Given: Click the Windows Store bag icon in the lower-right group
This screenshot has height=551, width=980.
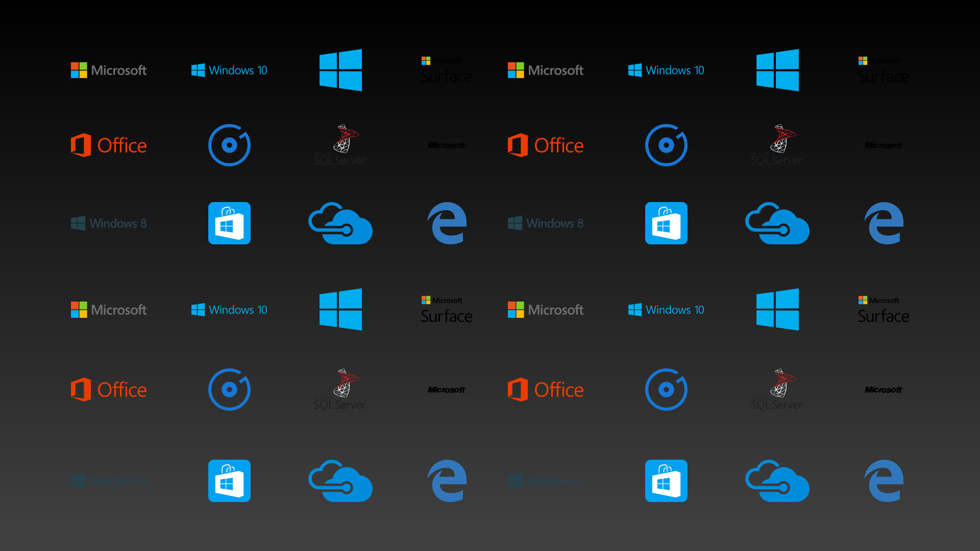Looking at the screenshot, I should 666,481.
